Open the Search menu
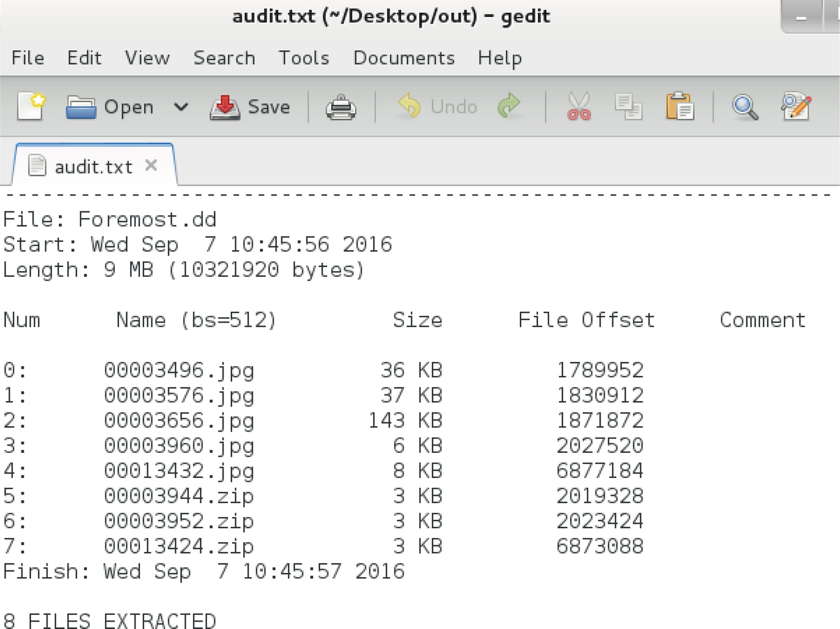Image resolution: width=840 pixels, height=629 pixels. [224, 58]
